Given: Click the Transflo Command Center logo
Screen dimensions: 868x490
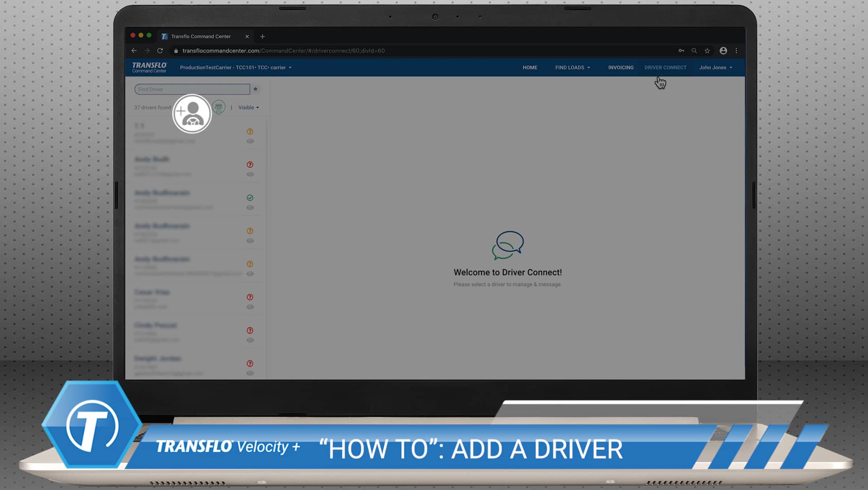Looking at the screenshot, I should 149,67.
